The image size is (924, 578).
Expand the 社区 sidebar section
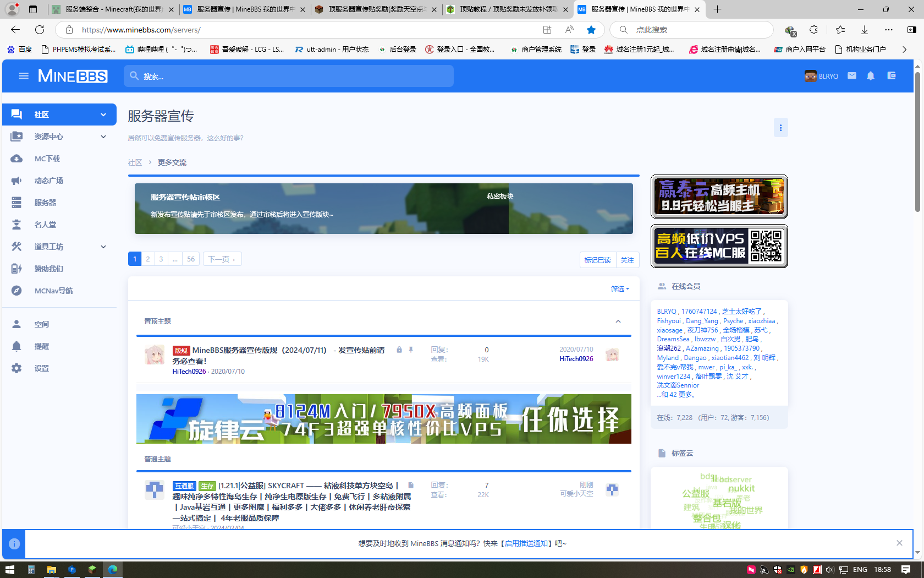[x=103, y=114]
